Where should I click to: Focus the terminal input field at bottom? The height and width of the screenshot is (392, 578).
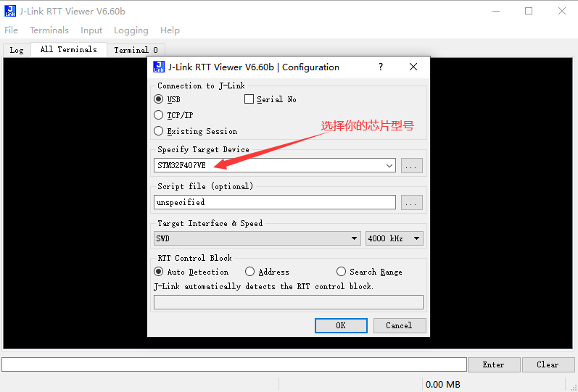point(234,364)
